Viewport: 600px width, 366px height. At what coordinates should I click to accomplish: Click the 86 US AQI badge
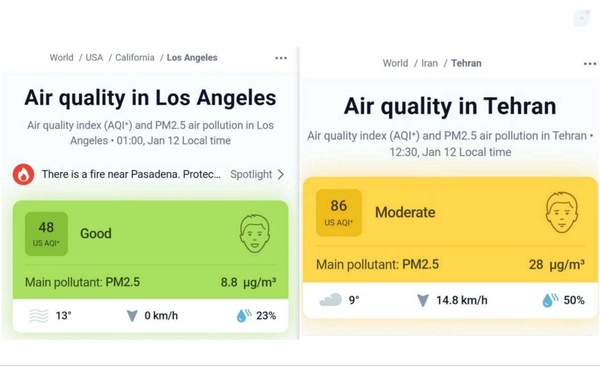point(339,212)
